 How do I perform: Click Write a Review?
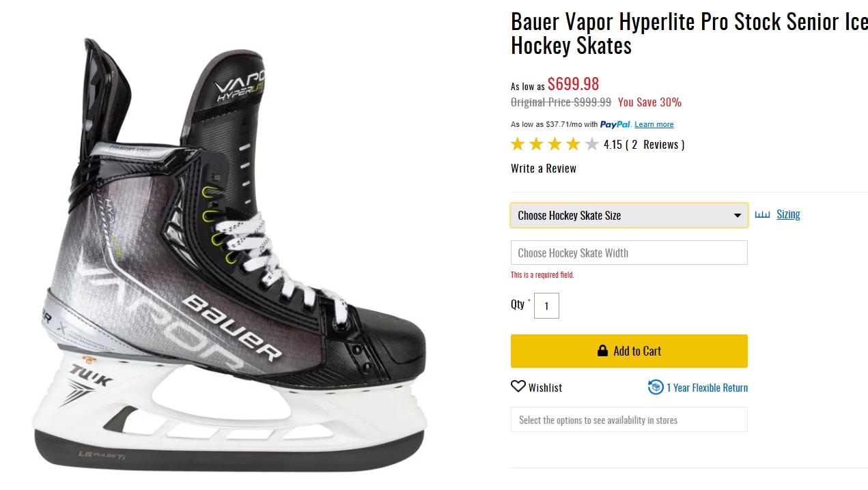pos(544,169)
